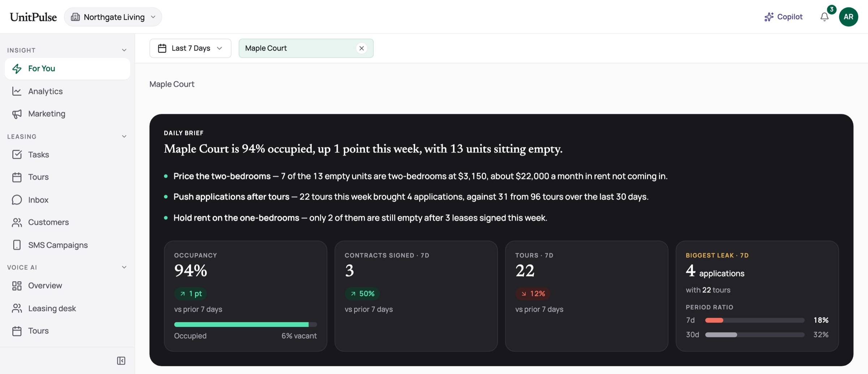Viewport: 868px width, 374px height.
Task: Select For You menu item
Action: tap(68, 68)
